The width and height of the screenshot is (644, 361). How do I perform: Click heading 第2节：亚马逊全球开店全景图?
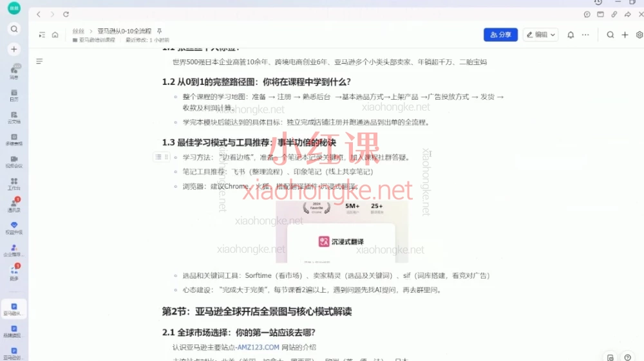[257, 311]
